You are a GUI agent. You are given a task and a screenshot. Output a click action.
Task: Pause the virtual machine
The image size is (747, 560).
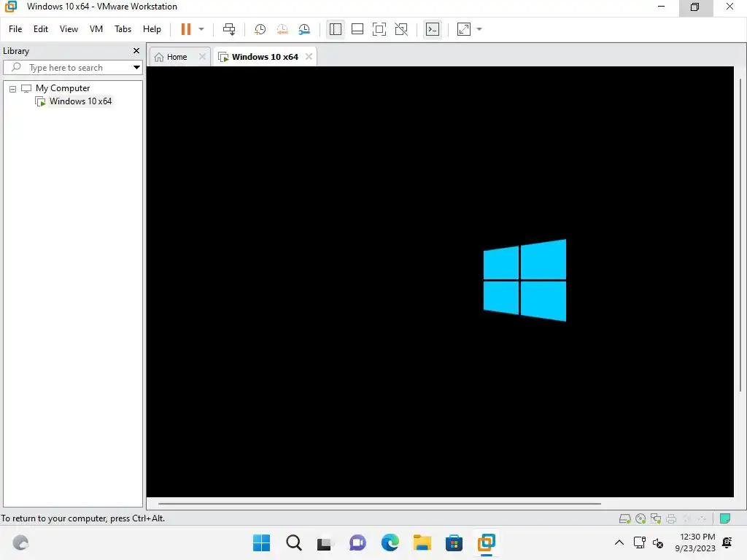[186, 29]
